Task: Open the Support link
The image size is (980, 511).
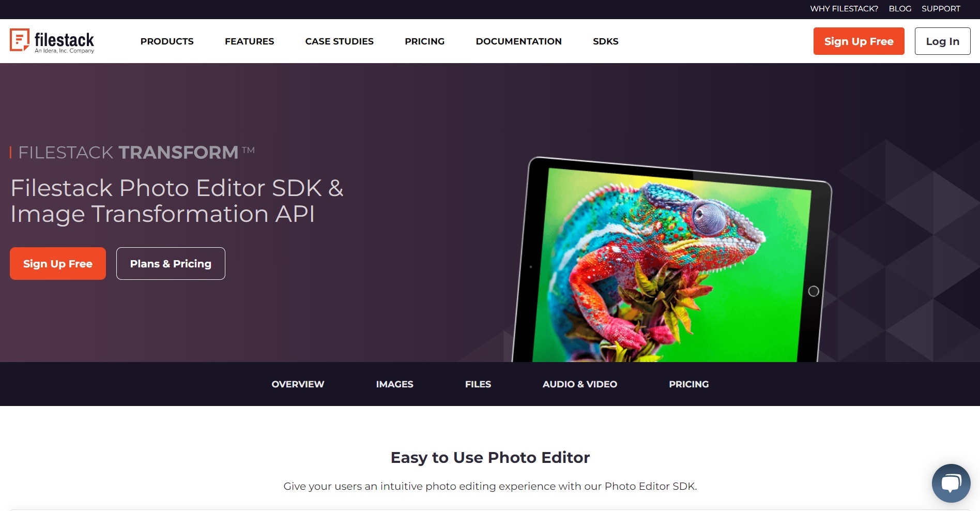Action: [x=941, y=9]
